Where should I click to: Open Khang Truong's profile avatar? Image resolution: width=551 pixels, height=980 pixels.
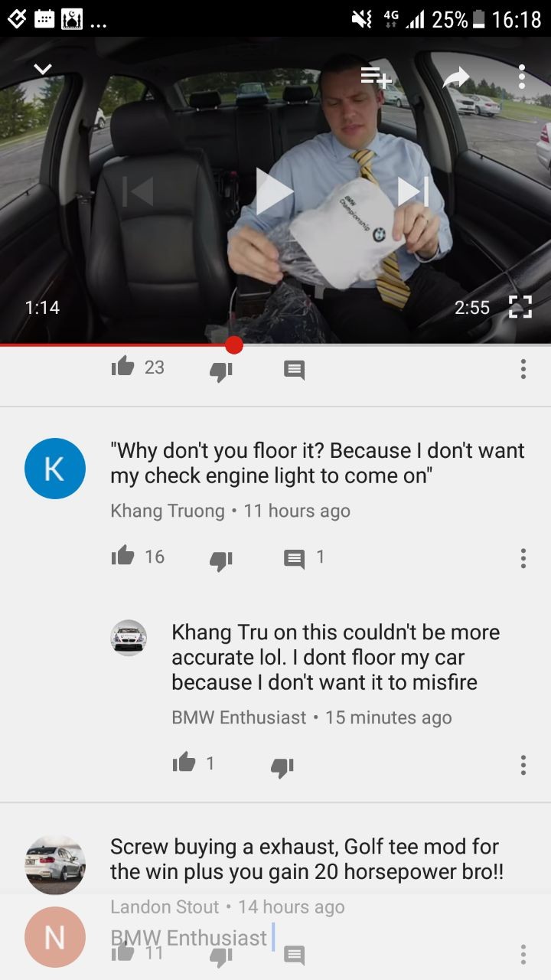coord(54,469)
